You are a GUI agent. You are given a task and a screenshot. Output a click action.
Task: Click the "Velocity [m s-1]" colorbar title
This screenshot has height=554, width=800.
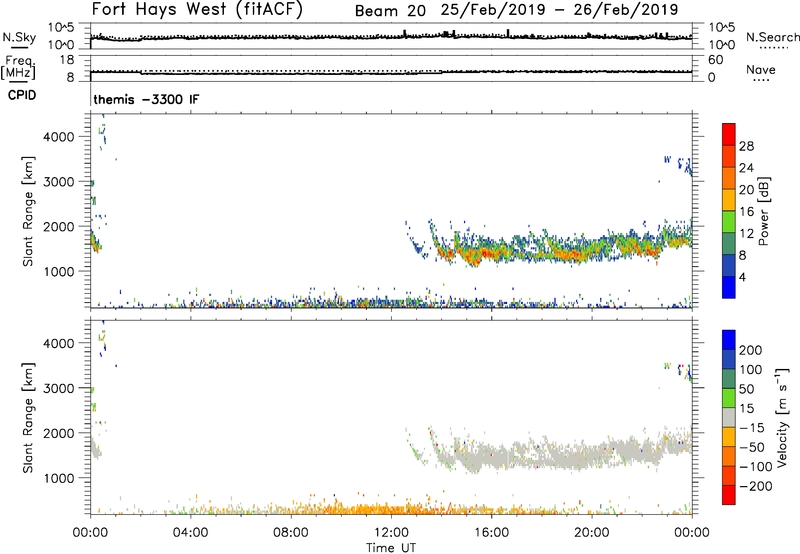point(782,417)
